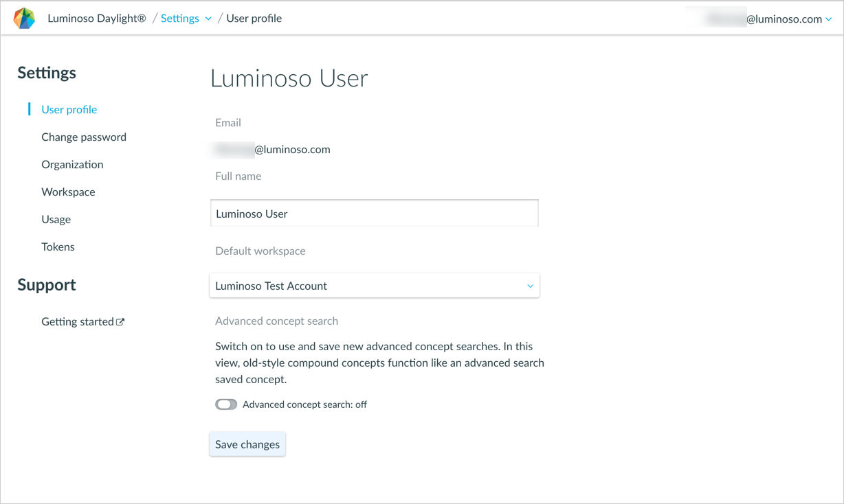Screen dimensions: 844x504
Task: Click the Save changes button
Action: [247, 444]
